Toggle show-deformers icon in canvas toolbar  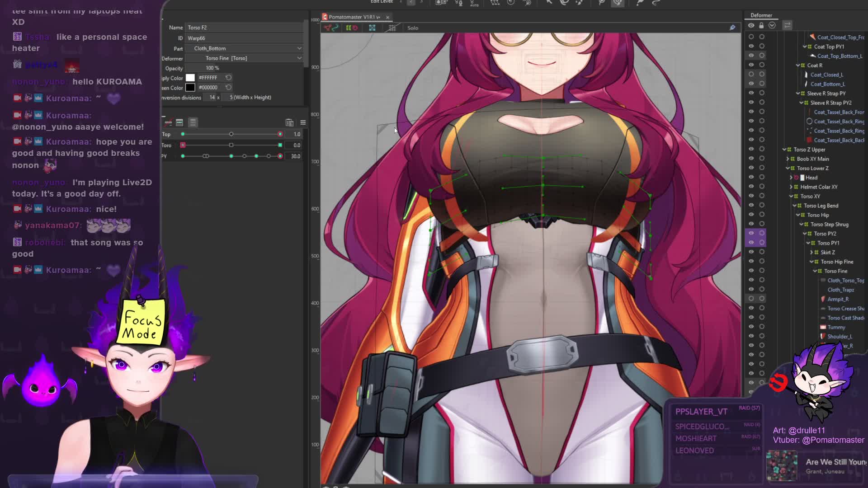[x=332, y=28]
